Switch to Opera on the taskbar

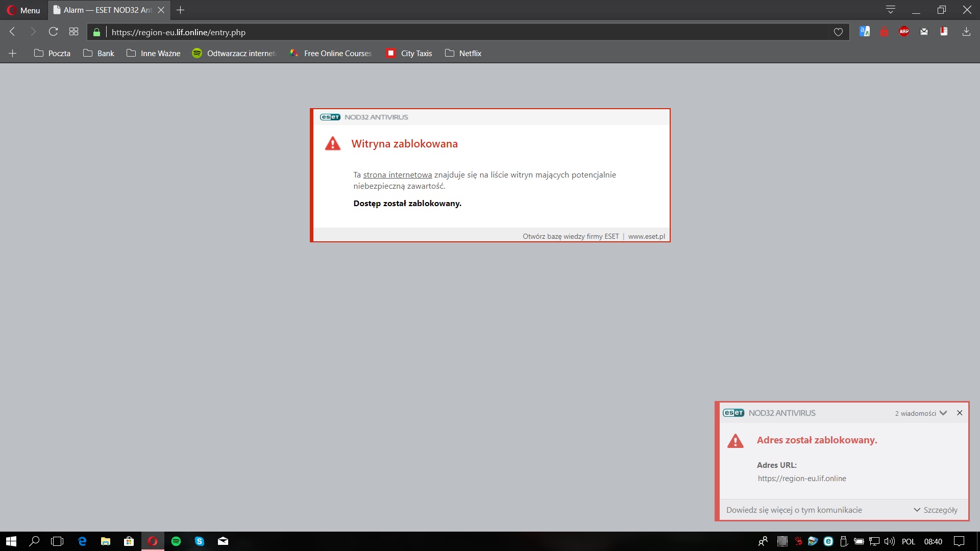click(153, 541)
